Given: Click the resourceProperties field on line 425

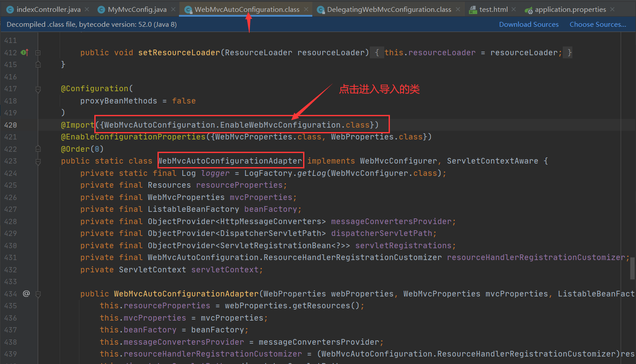Looking at the screenshot, I should pyautogui.click(x=239, y=185).
